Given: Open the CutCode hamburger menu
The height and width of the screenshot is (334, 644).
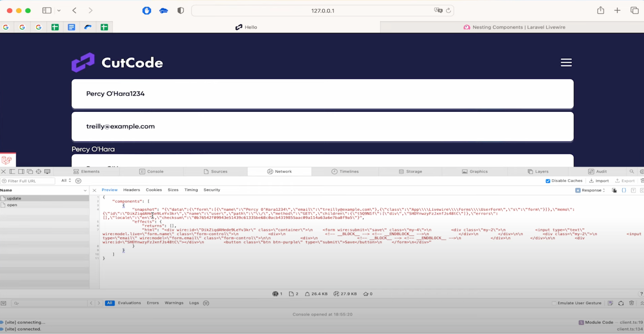Looking at the screenshot, I should (x=566, y=62).
